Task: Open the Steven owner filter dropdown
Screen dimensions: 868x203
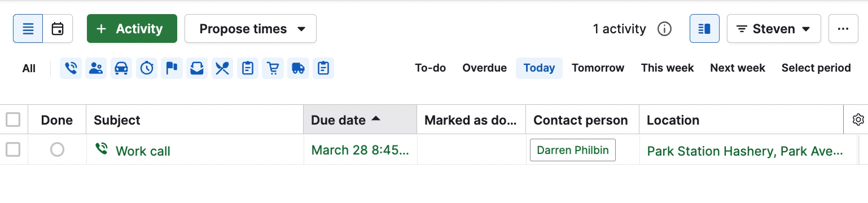Action: (x=774, y=29)
